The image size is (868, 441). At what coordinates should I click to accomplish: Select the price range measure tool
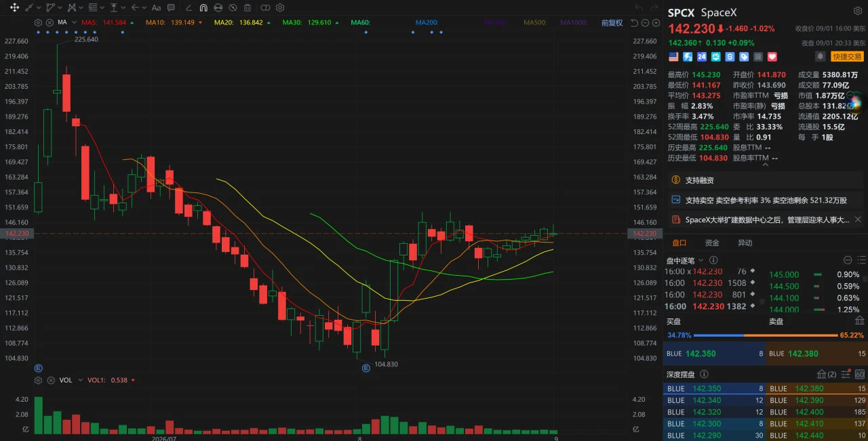[x=114, y=7]
